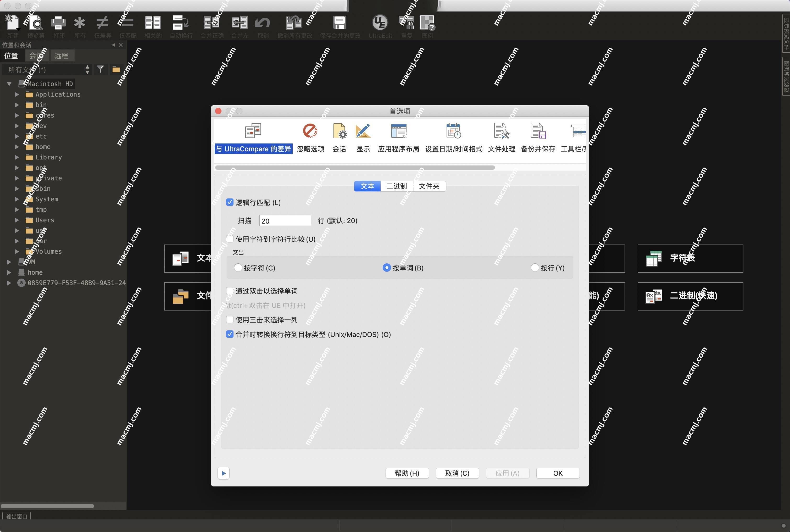This screenshot has width=790, height=532.
Task: Enable 使用三击来选择一列 checkbox
Action: [230, 320]
